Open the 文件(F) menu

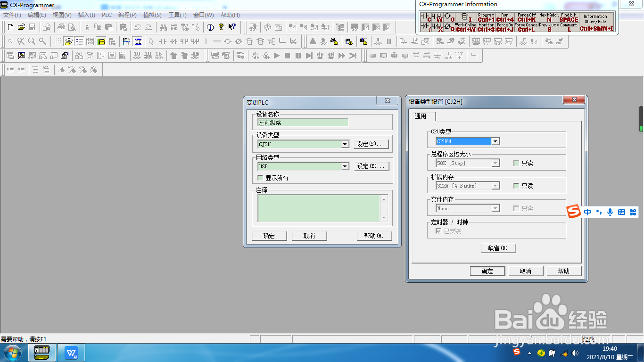[x=12, y=15]
